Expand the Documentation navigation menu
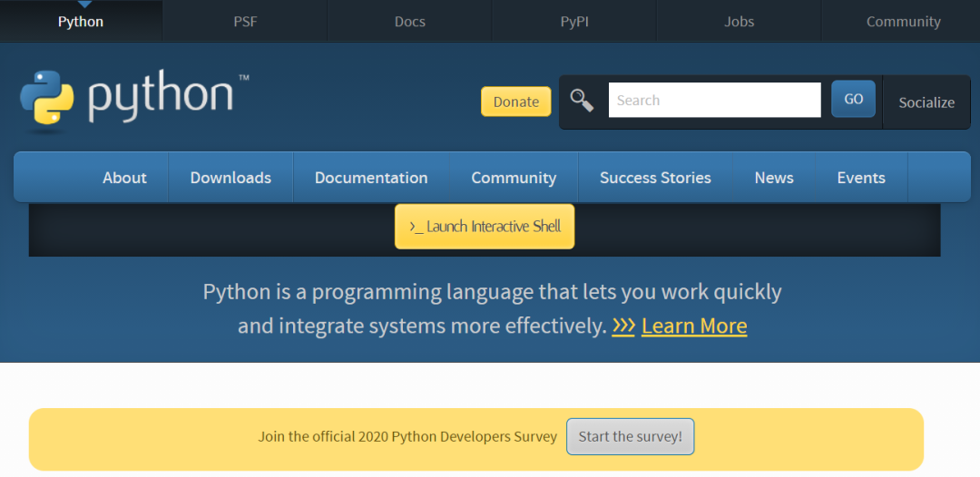The height and width of the screenshot is (477, 980). tap(371, 178)
